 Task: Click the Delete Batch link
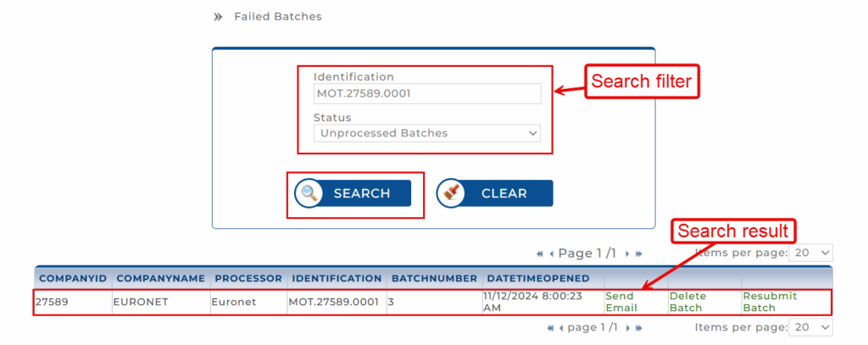[687, 302]
